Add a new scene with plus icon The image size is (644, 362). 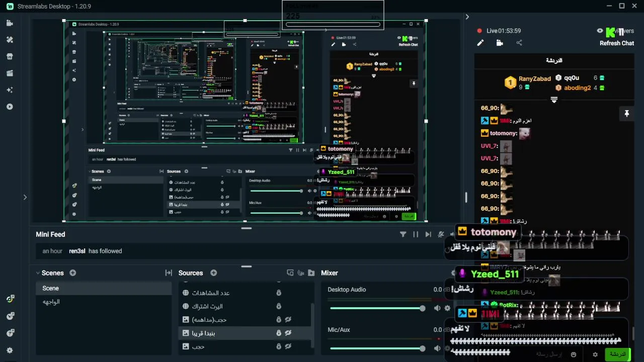(72, 273)
